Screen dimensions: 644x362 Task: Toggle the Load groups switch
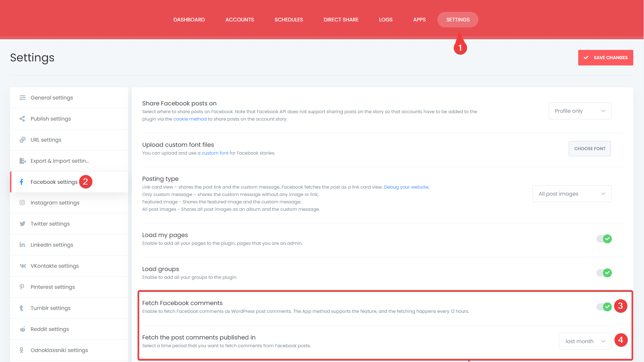point(604,273)
